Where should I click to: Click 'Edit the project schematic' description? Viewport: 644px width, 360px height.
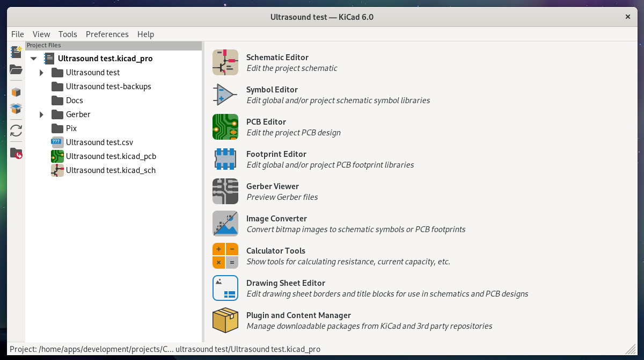(x=292, y=68)
